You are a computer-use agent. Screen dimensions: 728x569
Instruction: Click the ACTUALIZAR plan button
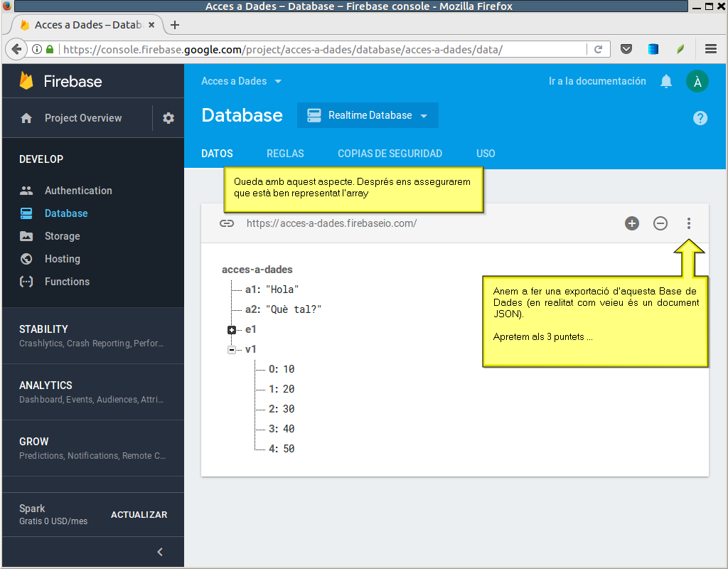pyautogui.click(x=139, y=515)
